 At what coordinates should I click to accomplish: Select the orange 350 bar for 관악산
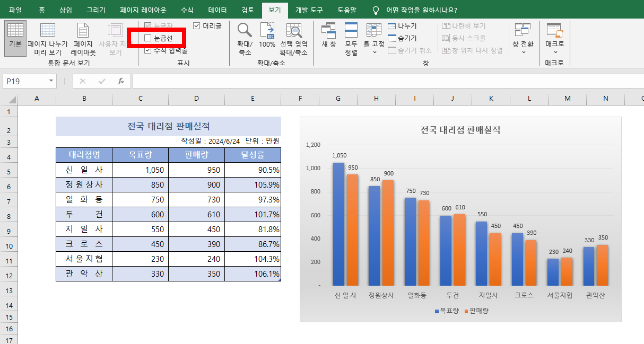pos(602,265)
